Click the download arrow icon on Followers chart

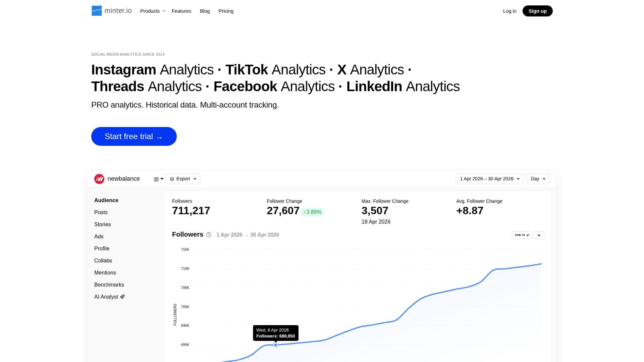(x=539, y=235)
